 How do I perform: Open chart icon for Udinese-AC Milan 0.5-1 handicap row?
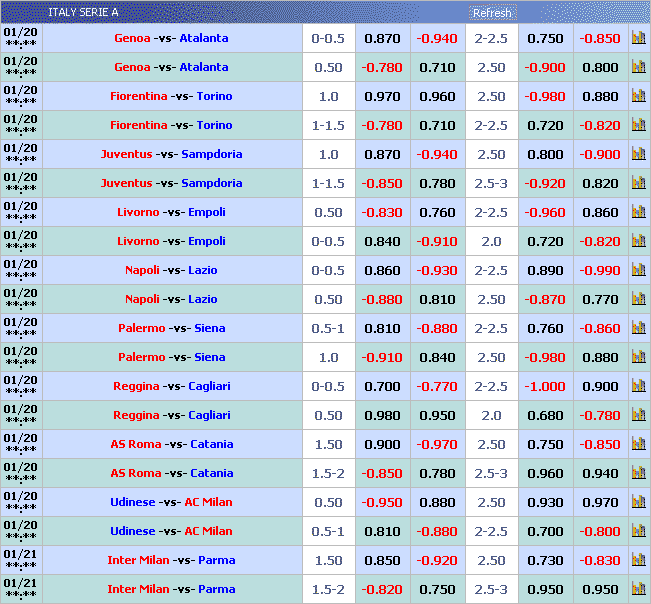point(638,532)
